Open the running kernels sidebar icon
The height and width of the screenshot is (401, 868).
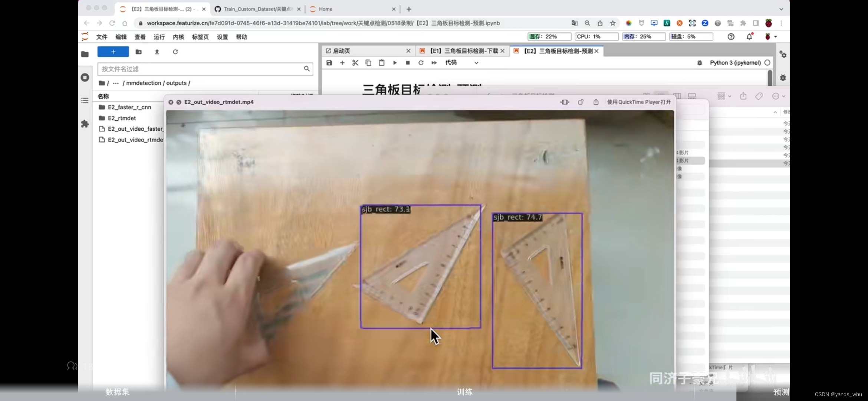(85, 77)
